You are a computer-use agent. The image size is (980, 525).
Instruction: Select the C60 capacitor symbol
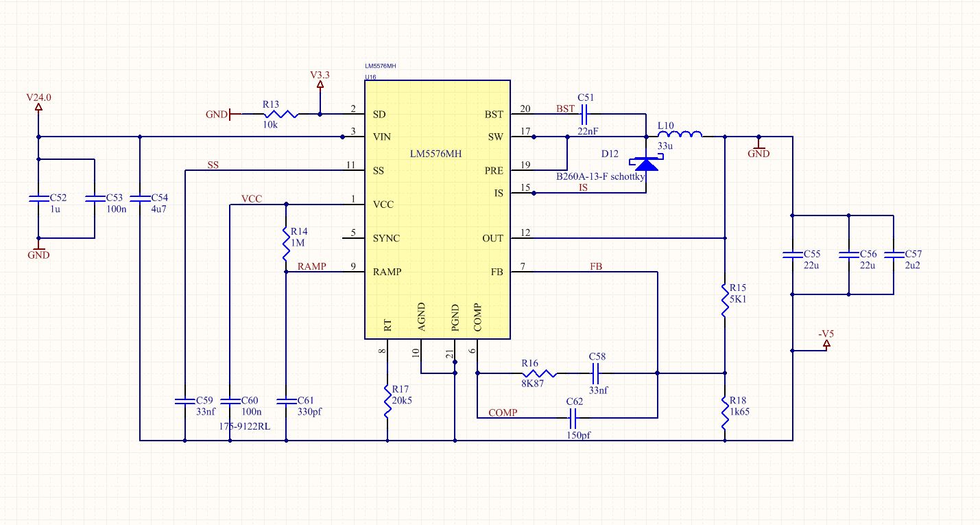coord(230,401)
